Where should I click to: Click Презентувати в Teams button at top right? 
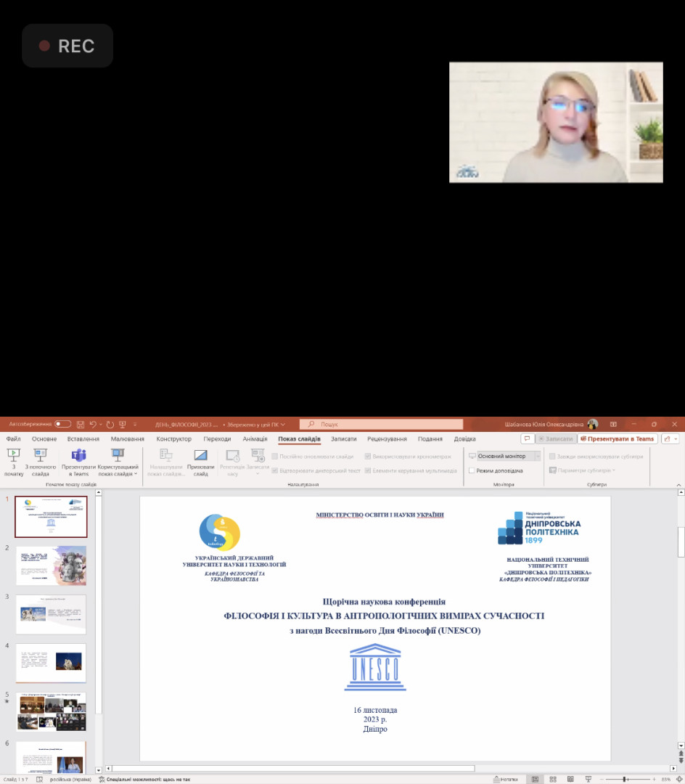point(617,438)
